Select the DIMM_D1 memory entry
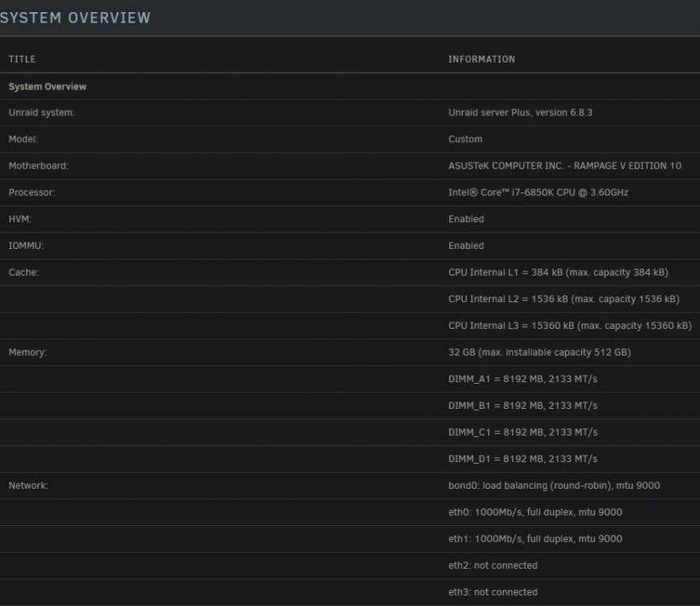The height and width of the screenshot is (606, 700). 522,459
